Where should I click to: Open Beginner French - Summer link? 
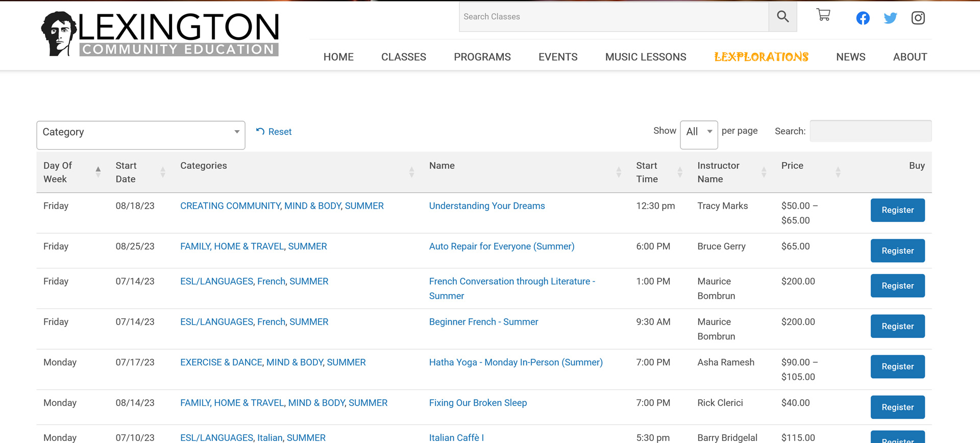point(483,322)
